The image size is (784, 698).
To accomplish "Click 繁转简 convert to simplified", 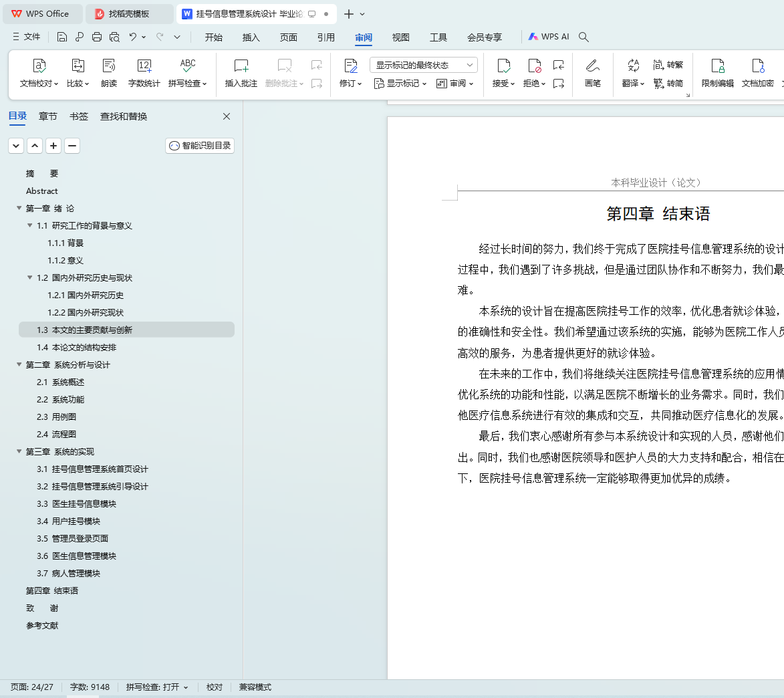I will pos(668,84).
